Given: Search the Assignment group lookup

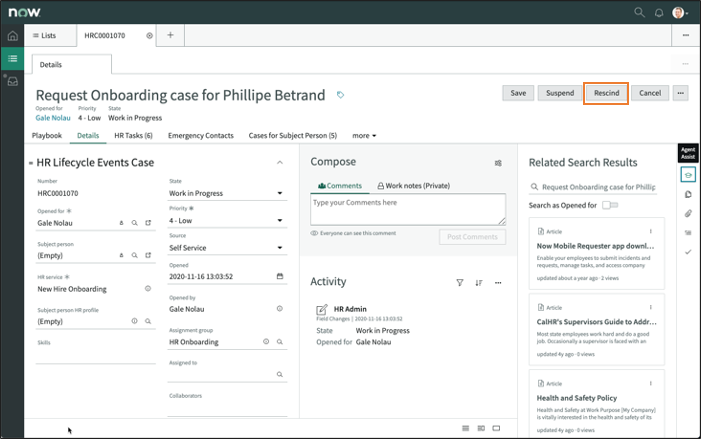Looking at the screenshot, I should tap(280, 342).
